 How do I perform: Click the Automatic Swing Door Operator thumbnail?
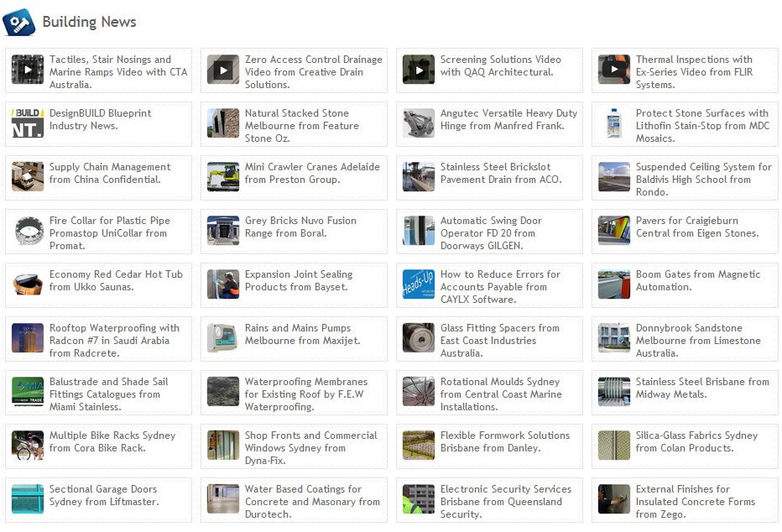click(419, 231)
